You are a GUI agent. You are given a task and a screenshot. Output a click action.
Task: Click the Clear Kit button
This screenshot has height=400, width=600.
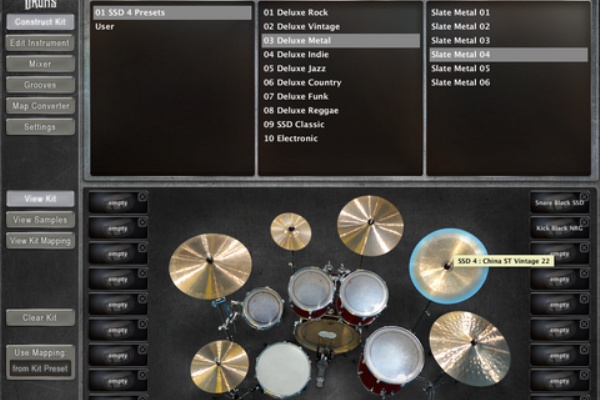(x=40, y=317)
